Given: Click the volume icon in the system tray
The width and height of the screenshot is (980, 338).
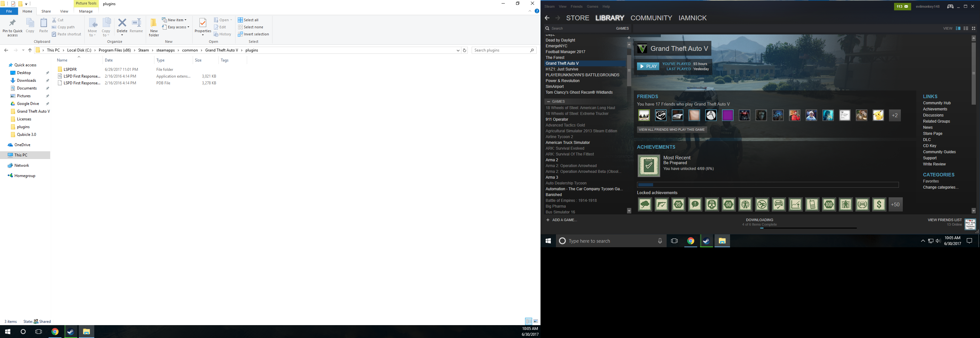Looking at the screenshot, I should coord(938,241).
